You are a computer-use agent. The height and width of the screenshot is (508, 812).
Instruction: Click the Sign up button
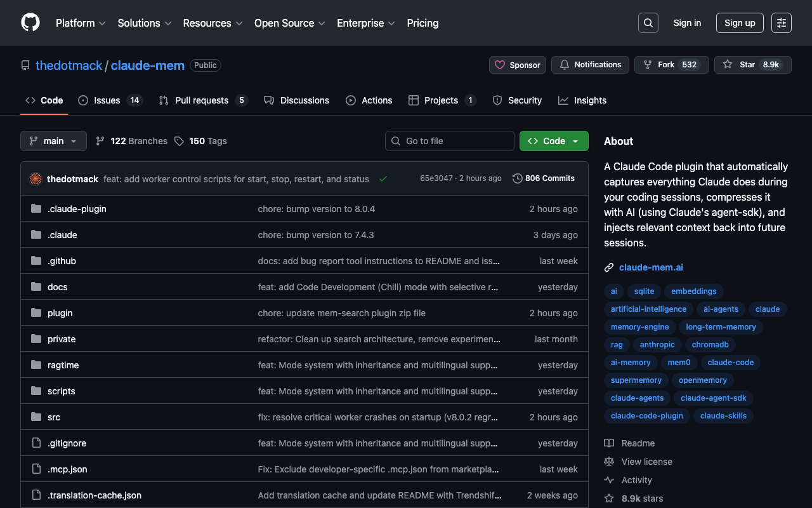pos(739,23)
